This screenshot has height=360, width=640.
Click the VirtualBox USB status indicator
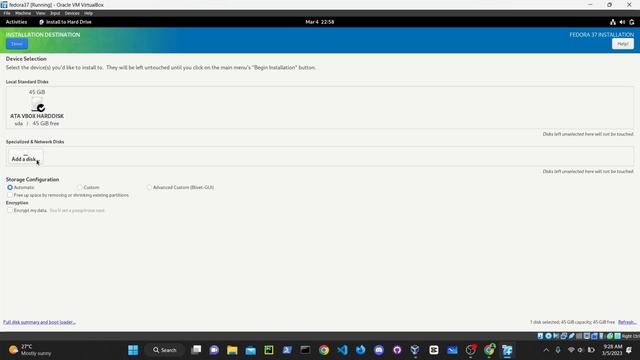pyautogui.click(x=571, y=336)
